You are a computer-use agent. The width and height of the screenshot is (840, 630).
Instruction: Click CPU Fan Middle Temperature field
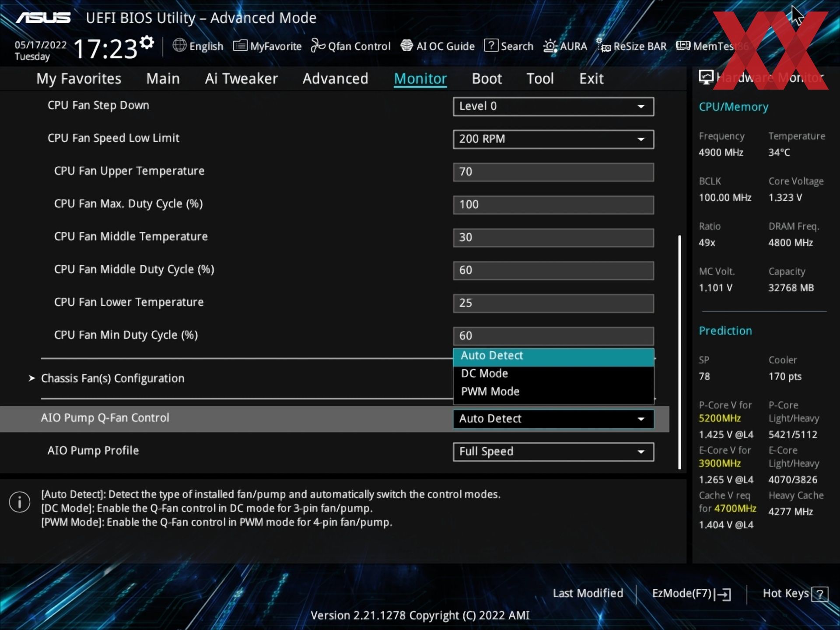[x=553, y=238]
